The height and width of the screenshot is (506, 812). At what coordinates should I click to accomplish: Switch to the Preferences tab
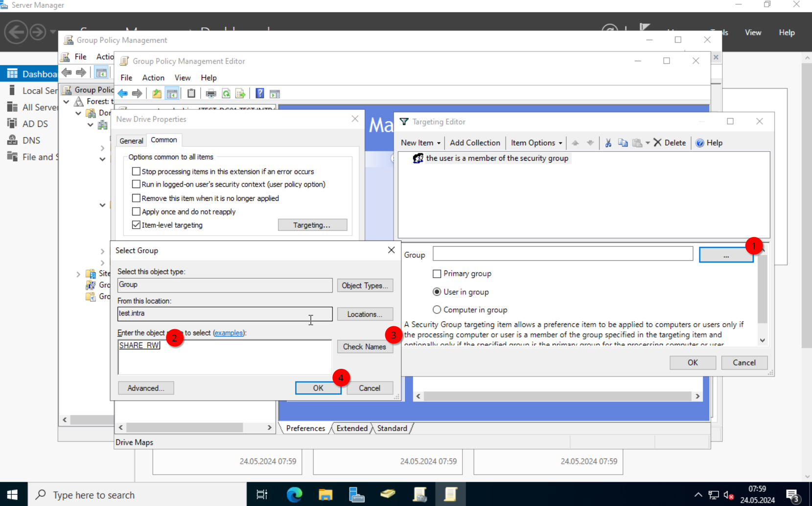[305, 428]
